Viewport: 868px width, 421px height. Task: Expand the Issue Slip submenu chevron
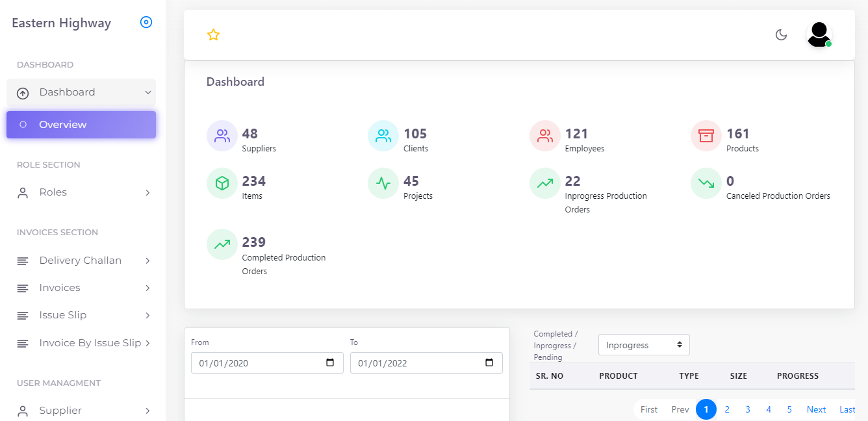147,315
